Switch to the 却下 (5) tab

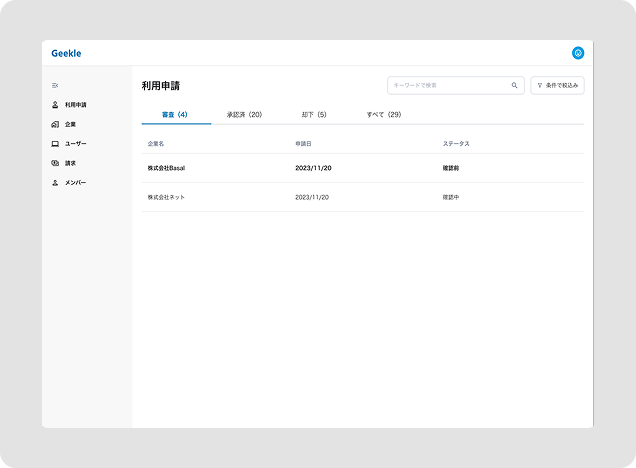click(314, 115)
